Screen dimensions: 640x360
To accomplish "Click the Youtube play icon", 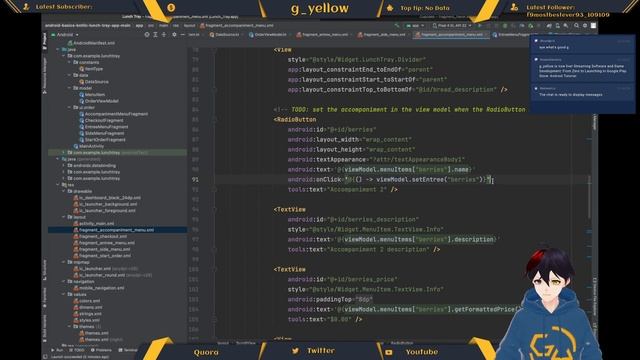I will tap(389, 352).
